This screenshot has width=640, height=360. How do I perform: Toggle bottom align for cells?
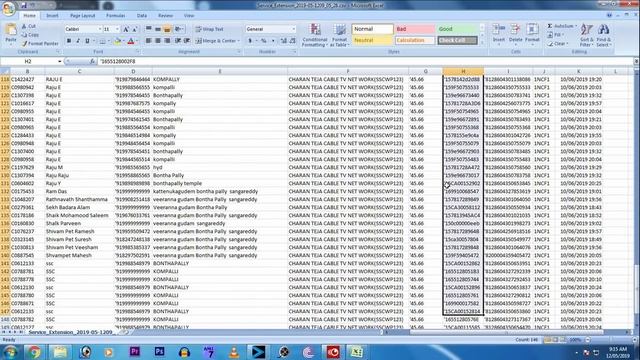point(167,29)
